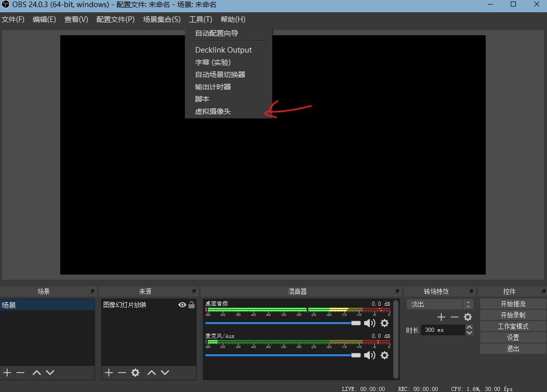Open 桌面音频 audio settings gear
The height and width of the screenshot is (392, 547).
tap(385, 323)
